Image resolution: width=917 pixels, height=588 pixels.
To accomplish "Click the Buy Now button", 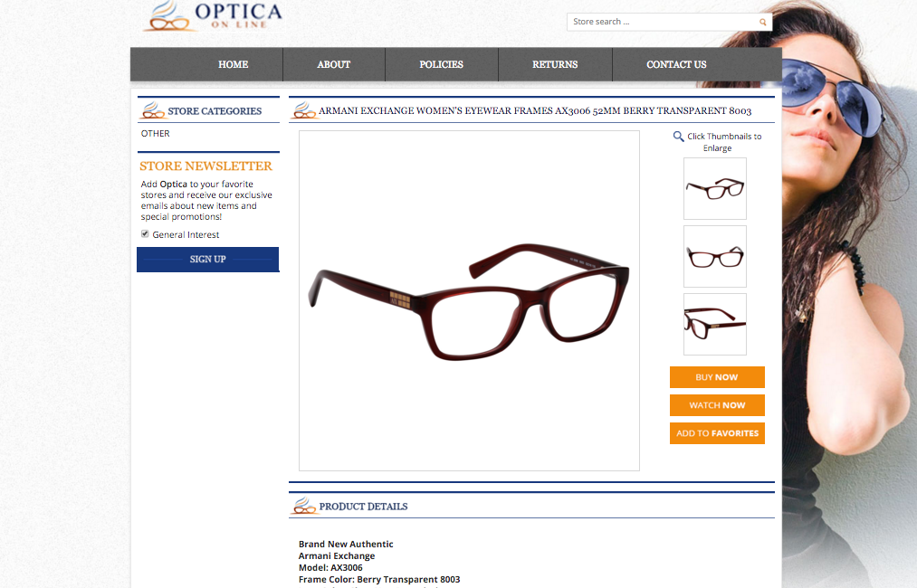I will [x=717, y=377].
